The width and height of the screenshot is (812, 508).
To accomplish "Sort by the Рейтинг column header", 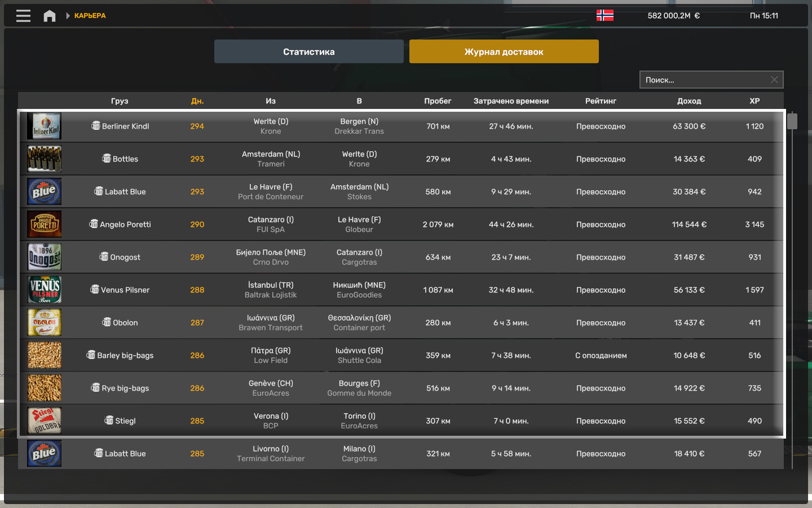I will click(x=601, y=101).
